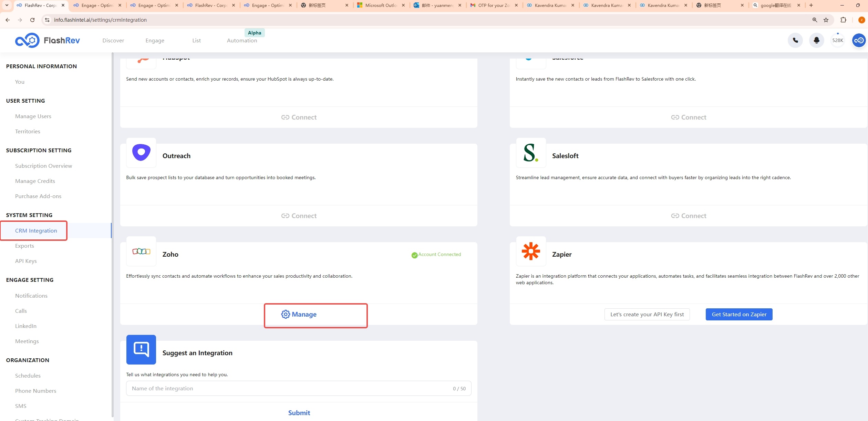The height and width of the screenshot is (421, 868).
Task: Select CRM Integration in sidebar
Action: (36, 230)
